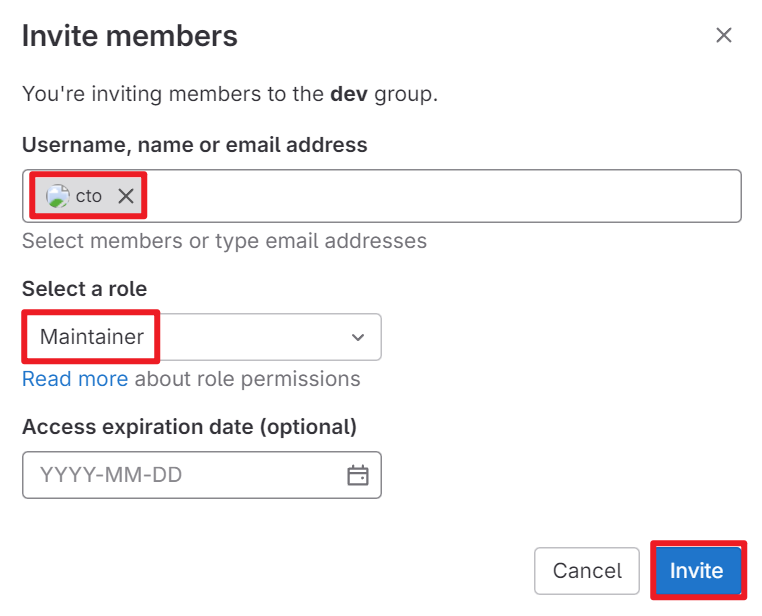Screen dimensions: 762x616
Task: Open the calendar date picker icon
Action: (x=358, y=475)
